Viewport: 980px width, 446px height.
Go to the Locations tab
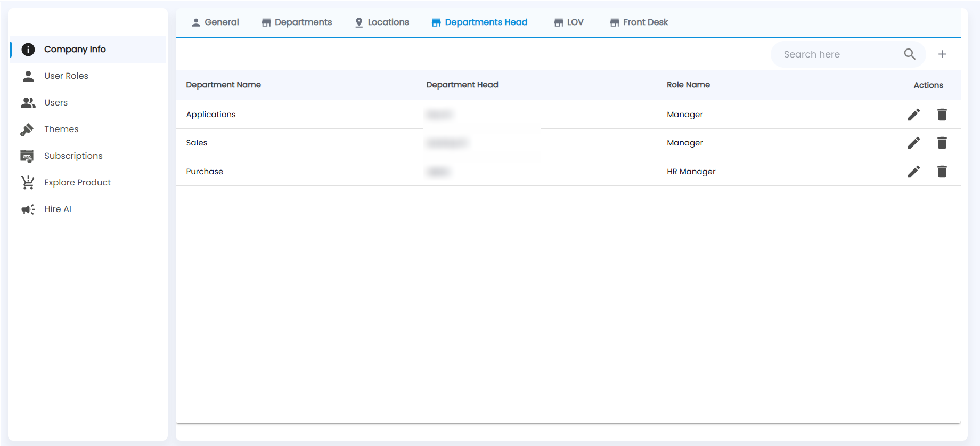pyautogui.click(x=382, y=22)
